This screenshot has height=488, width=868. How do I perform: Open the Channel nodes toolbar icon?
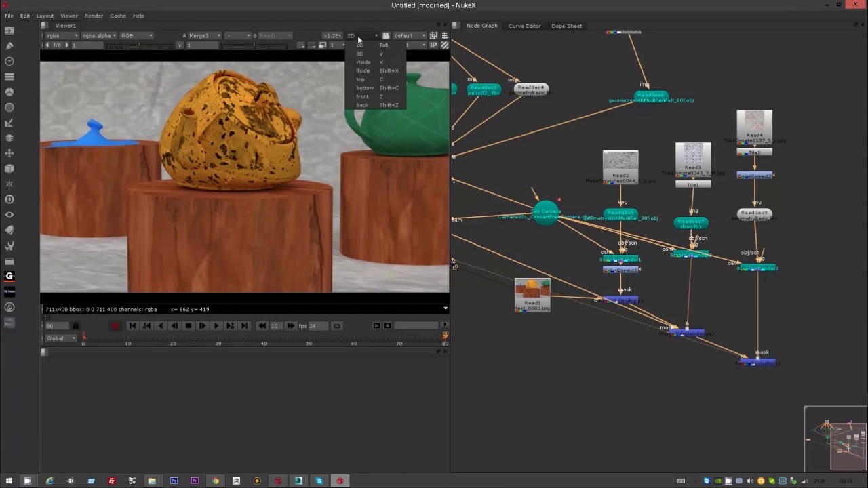tap(9, 77)
